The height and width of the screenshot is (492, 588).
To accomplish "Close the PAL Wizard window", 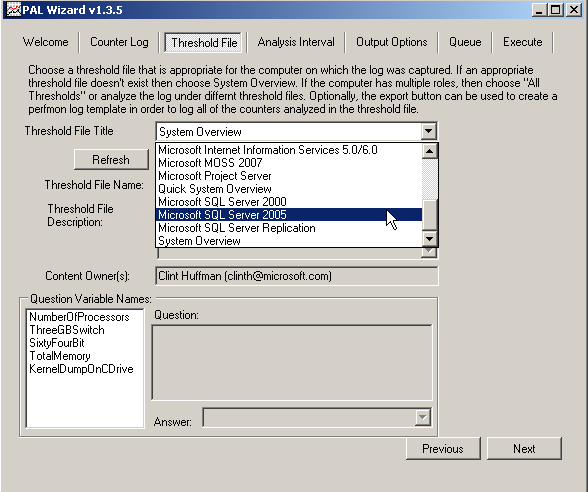I will click(x=574, y=9).
